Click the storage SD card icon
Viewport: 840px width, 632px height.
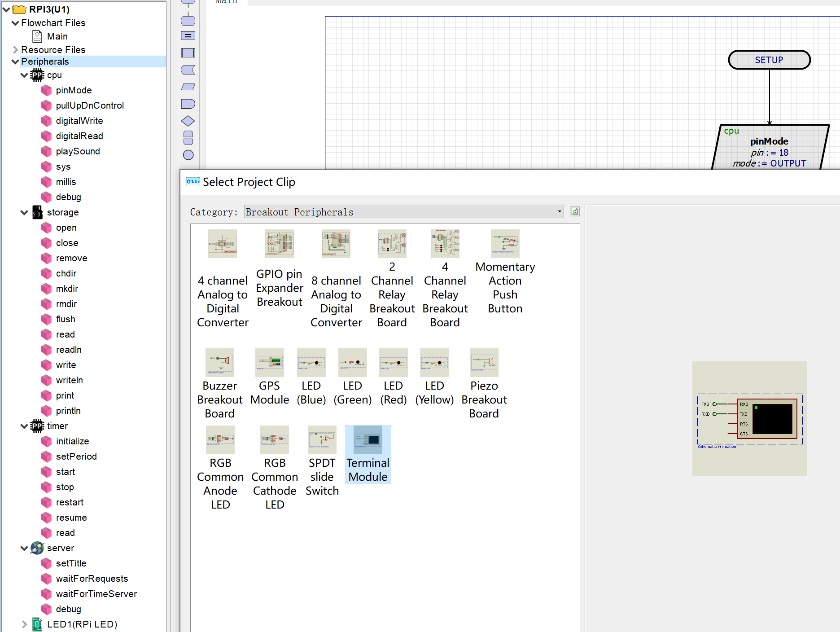[37, 212]
